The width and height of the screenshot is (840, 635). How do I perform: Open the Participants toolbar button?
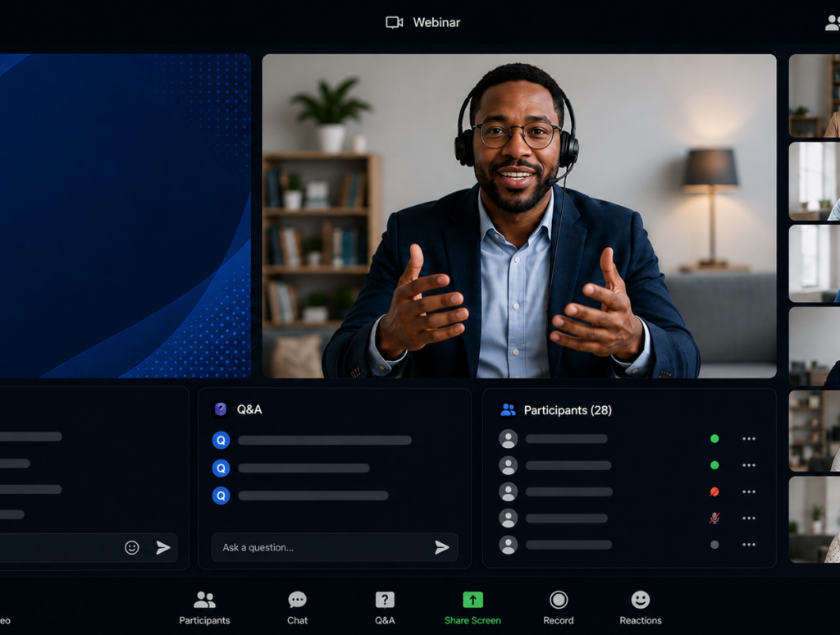pos(204,608)
